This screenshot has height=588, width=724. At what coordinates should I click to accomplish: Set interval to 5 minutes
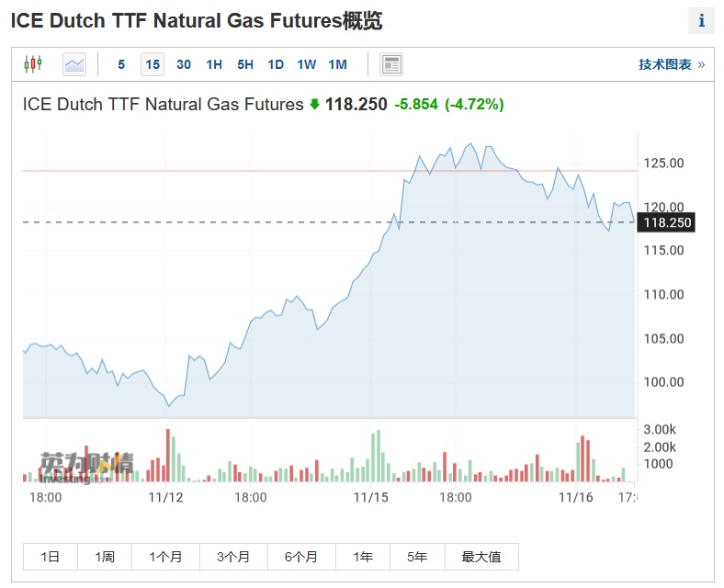[121, 64]
